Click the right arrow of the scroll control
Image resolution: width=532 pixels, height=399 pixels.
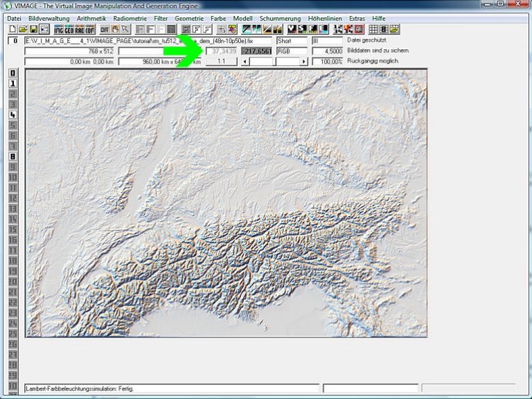[303, 62]
